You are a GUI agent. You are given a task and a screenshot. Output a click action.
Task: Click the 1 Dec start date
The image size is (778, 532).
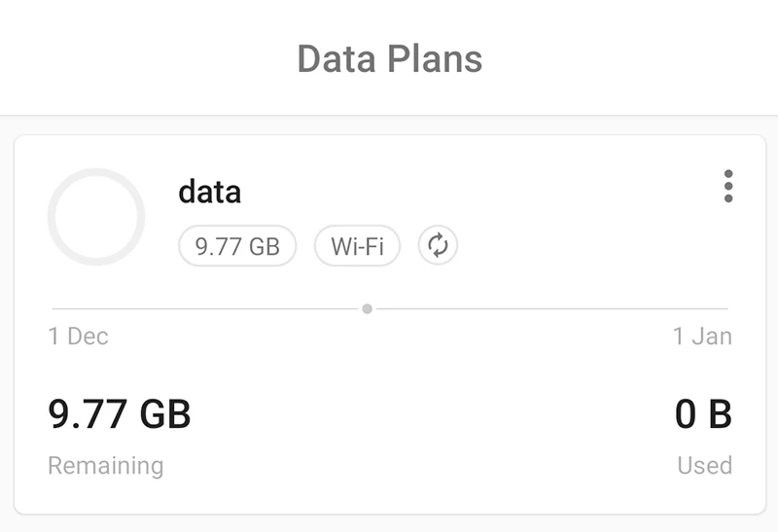[78, 337]
